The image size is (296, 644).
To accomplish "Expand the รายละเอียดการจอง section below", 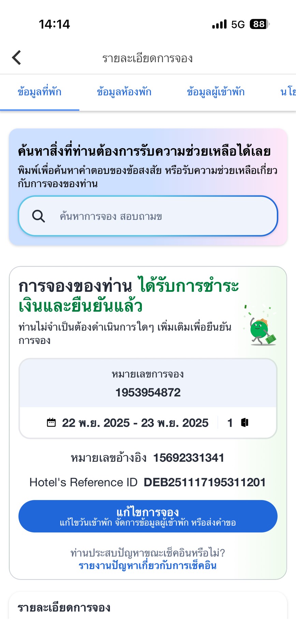I will 64,607.
